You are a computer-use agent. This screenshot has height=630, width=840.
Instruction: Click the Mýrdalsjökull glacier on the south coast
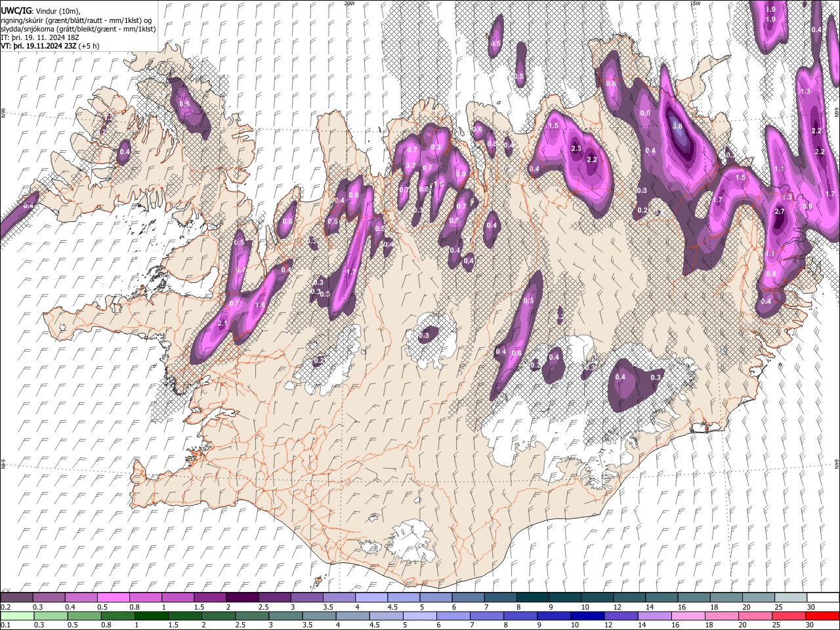click(410, 541)
